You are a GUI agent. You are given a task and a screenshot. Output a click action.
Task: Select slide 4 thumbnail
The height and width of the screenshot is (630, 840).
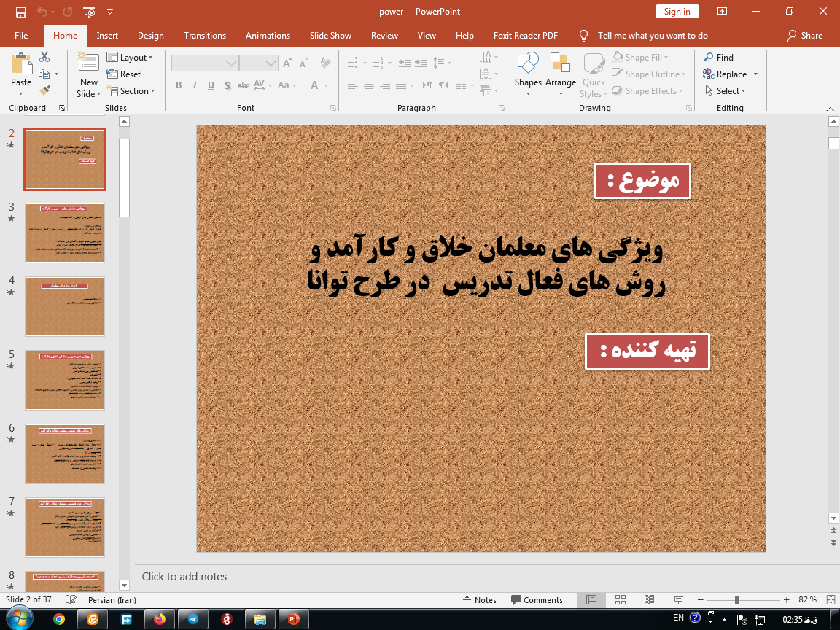point(65,306)
